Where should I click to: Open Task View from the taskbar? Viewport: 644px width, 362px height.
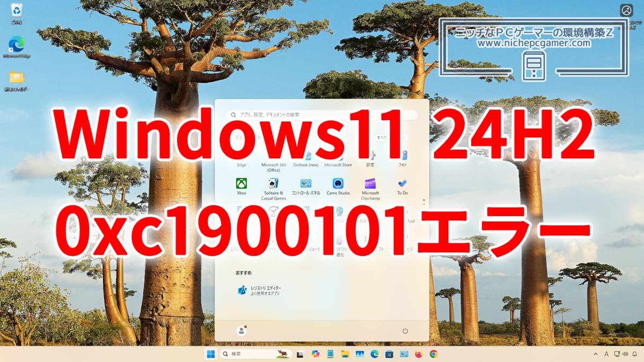(301, 354)
